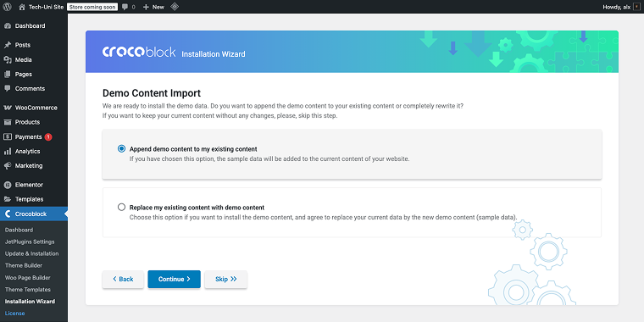Click the Back button

pyautogui.click(x=123, y=280)
